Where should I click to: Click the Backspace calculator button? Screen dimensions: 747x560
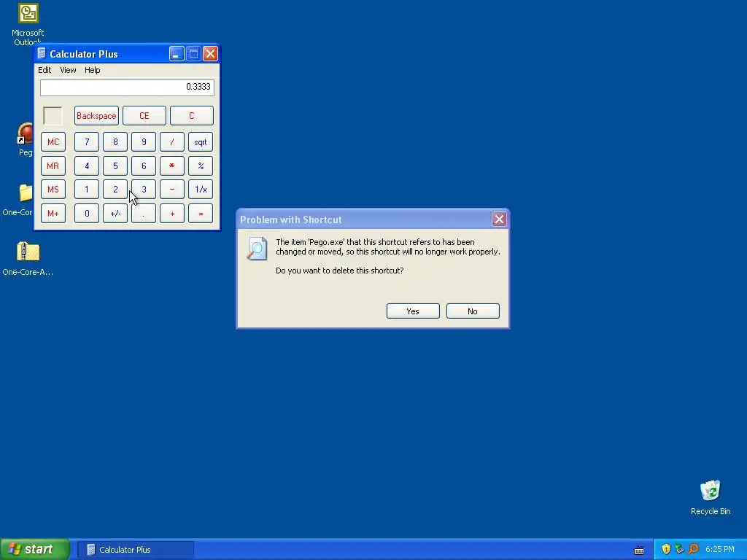tap(96, 116)
